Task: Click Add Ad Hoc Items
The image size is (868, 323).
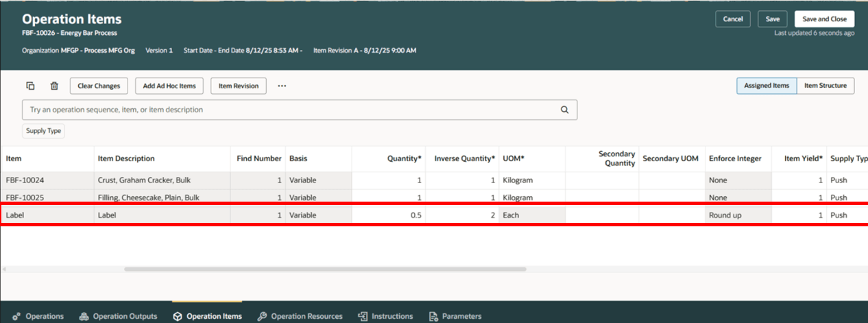Action: click(x=169, y=86)
